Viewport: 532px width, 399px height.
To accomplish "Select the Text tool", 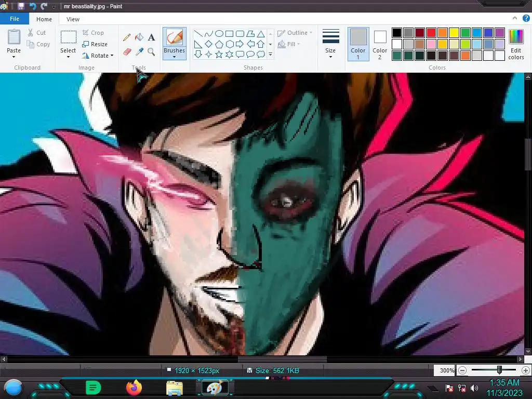I will click(x=151, y=37).
